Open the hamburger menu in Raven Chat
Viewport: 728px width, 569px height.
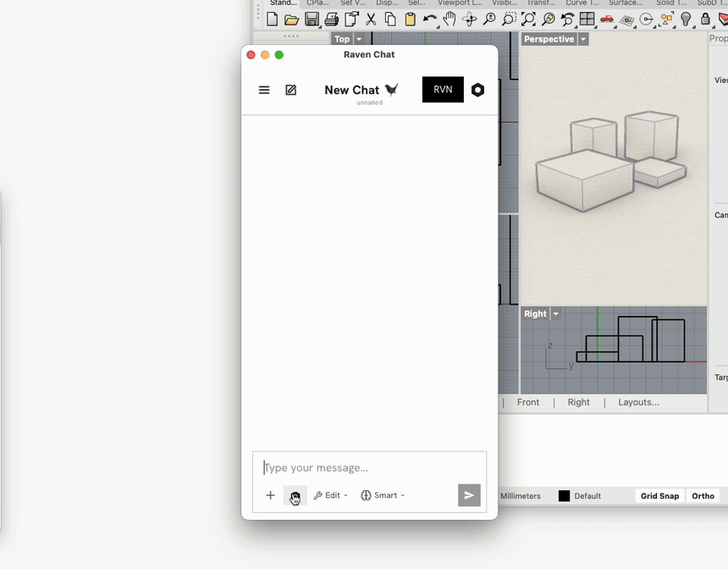coord(264,90)
